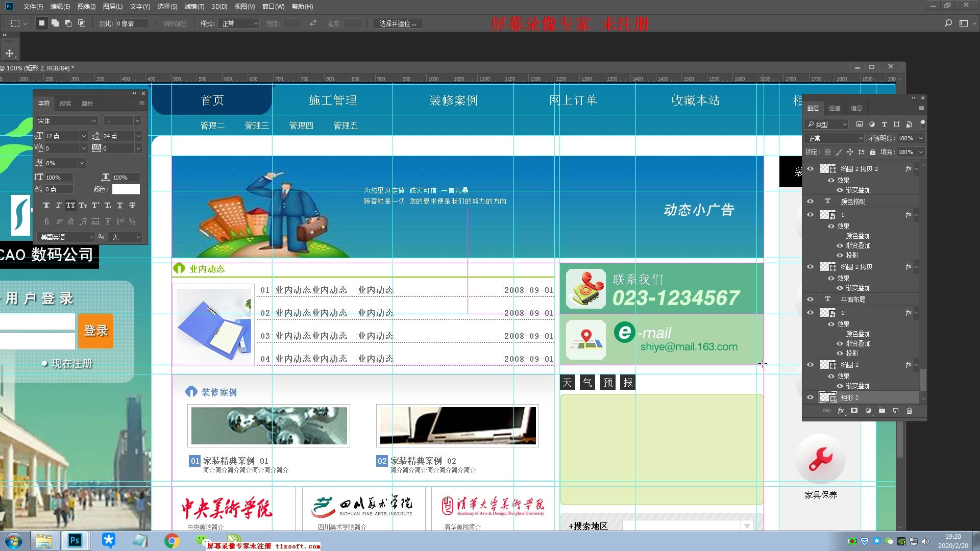Click the Character panel text color swatch

point(126,189)
